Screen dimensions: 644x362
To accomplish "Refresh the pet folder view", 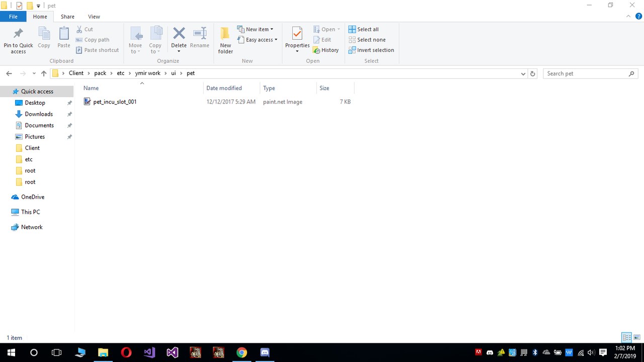I will click(x=533, y=73).
